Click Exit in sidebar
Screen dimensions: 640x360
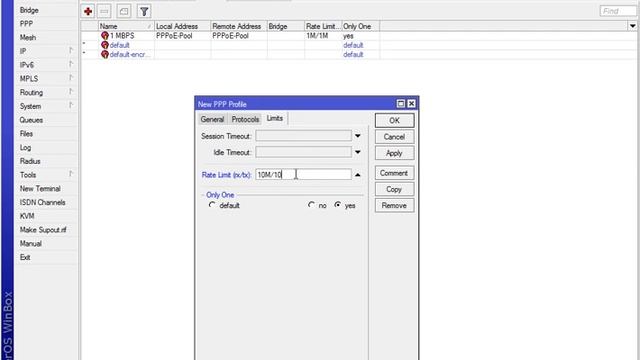25,257
